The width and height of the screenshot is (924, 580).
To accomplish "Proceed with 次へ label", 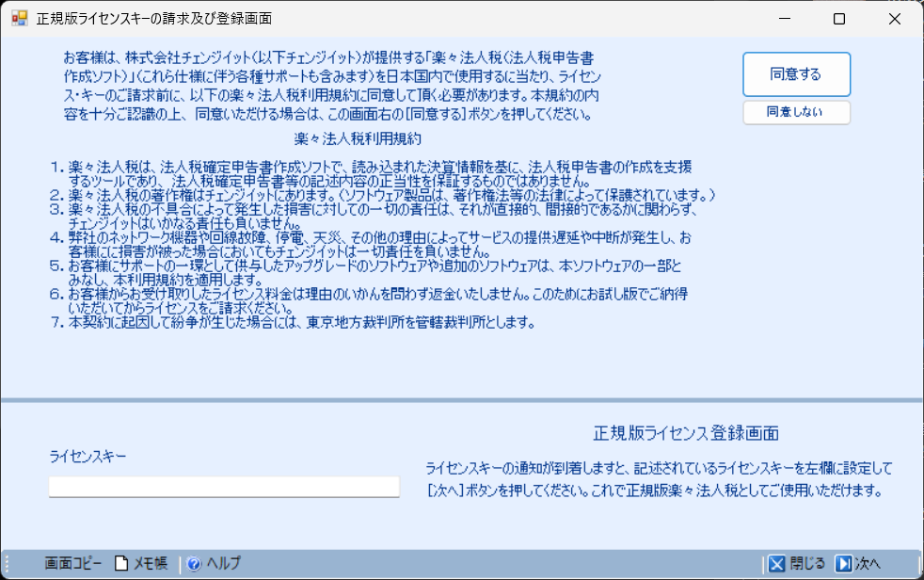I will 868,563.
